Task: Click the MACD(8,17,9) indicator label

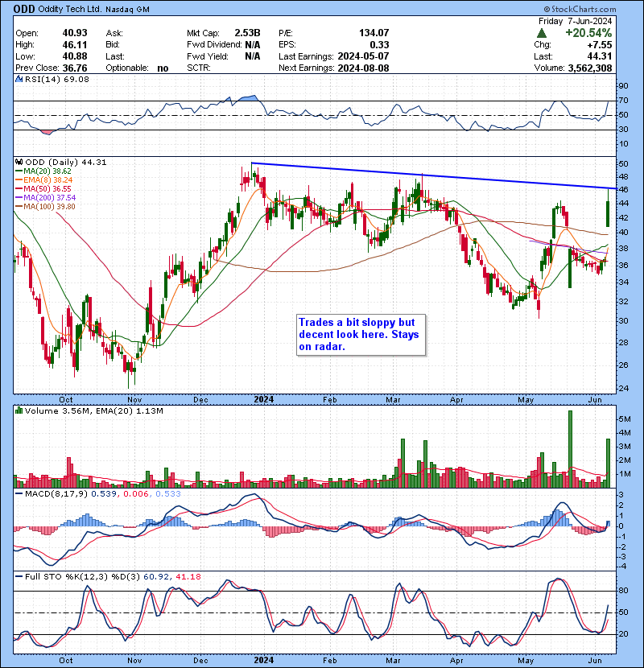Action: 56,494
